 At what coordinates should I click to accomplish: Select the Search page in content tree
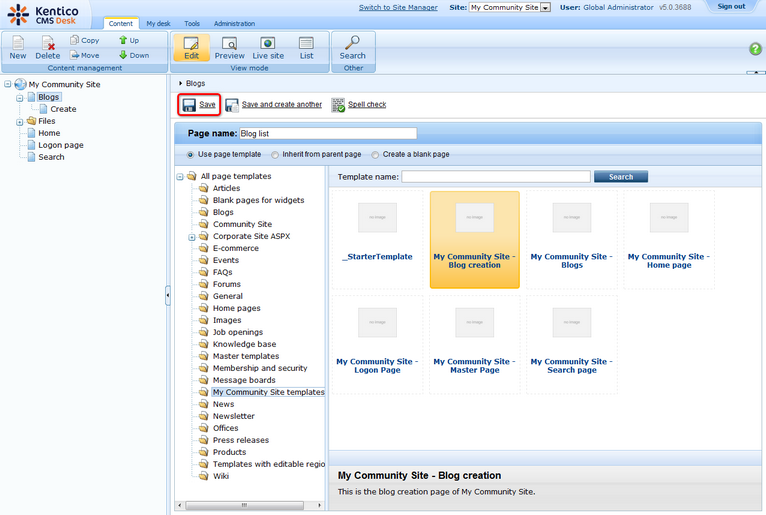tap(51, 157)
